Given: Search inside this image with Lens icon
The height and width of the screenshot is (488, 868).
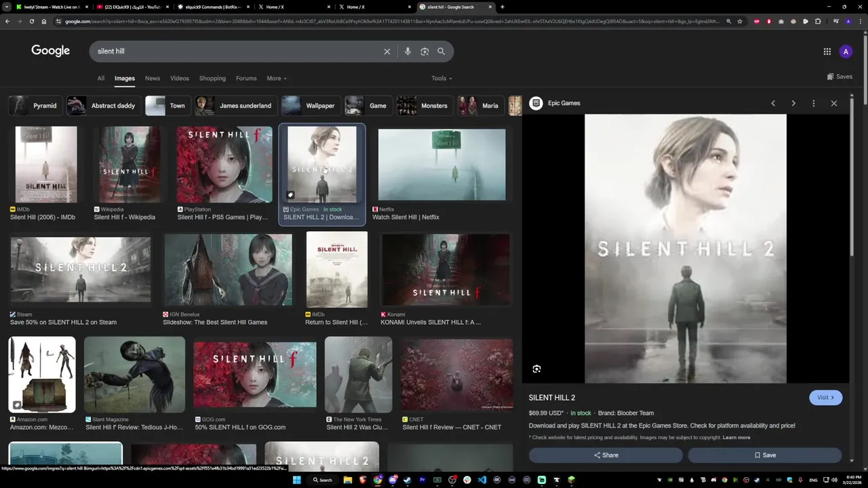Looking at the screenshot, I should (x=536, y=369).
